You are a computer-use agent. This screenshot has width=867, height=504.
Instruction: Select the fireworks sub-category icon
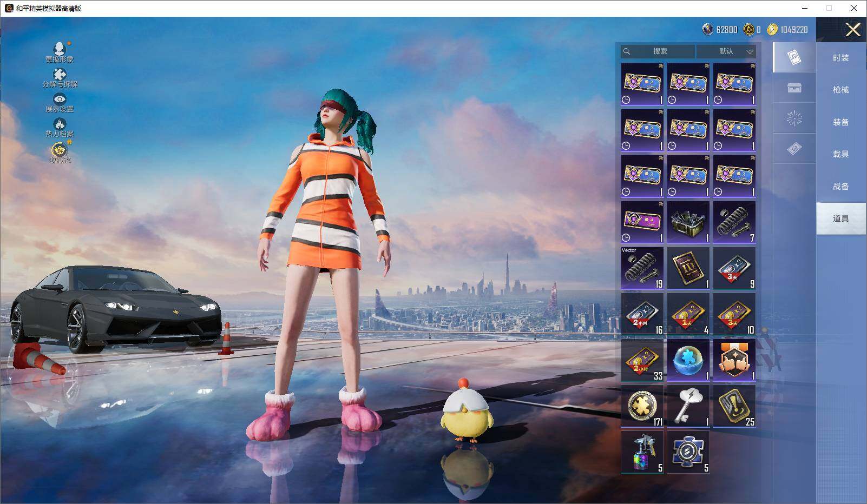coord(794,118)
